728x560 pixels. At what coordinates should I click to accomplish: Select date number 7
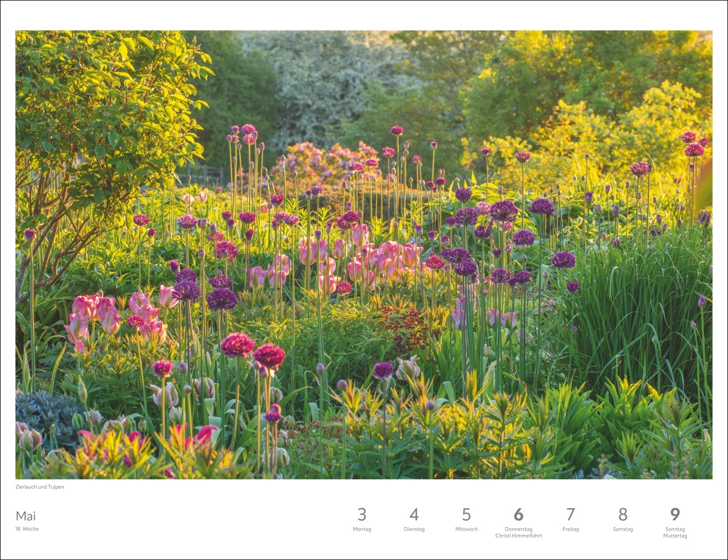click(x=570, y=515)
